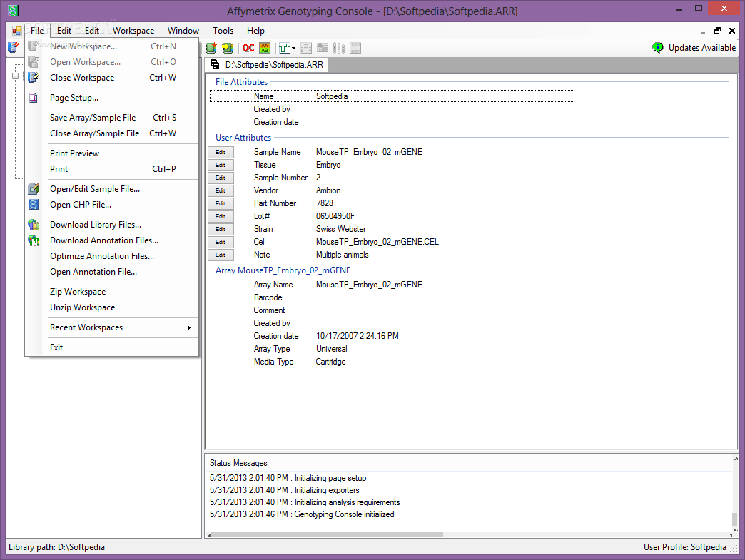
Task: Click the green Updates Available info icon
Action: [x=657, y=48]
